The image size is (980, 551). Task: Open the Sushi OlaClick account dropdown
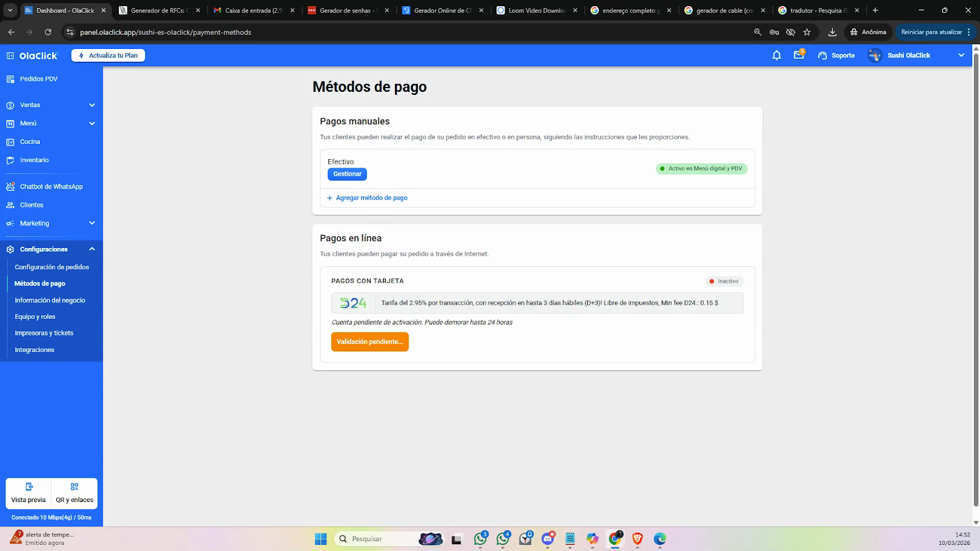(x=960, y=55)
